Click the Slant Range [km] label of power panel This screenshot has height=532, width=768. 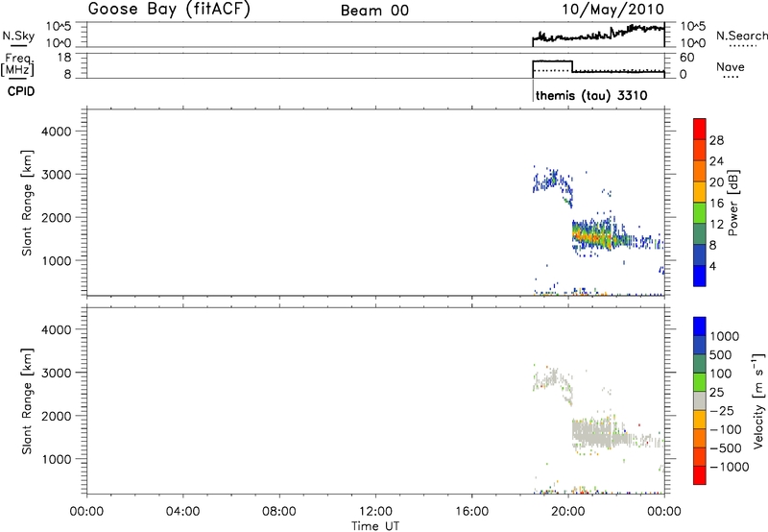(x=27, y=204)
